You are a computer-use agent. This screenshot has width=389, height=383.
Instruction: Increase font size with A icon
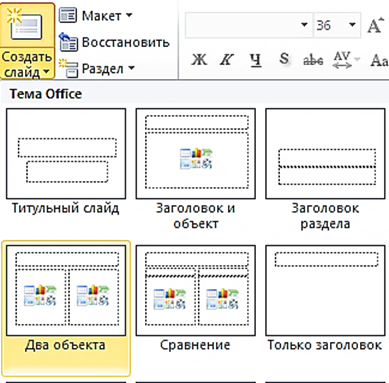point(375,25)
